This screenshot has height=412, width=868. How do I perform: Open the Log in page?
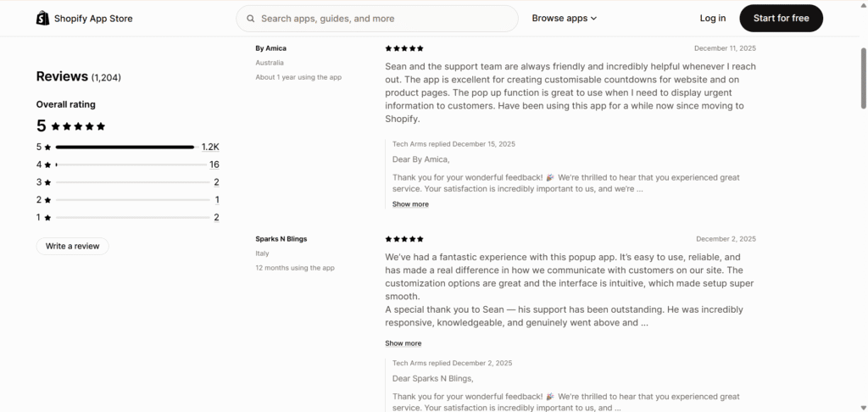(x=713, y=19)
